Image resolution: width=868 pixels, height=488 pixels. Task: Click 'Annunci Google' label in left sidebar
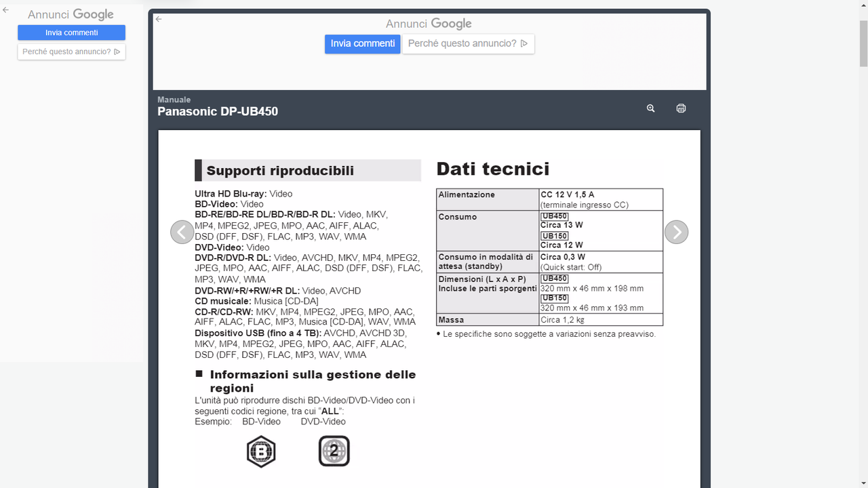coord(71,14)
